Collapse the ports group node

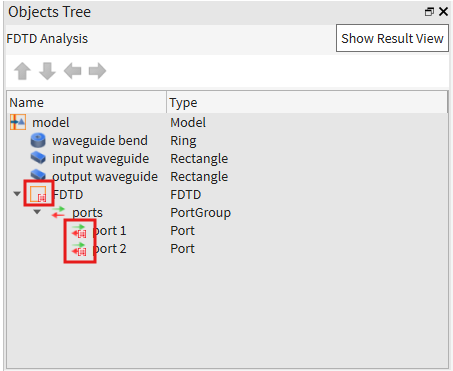tap(37, 212)
